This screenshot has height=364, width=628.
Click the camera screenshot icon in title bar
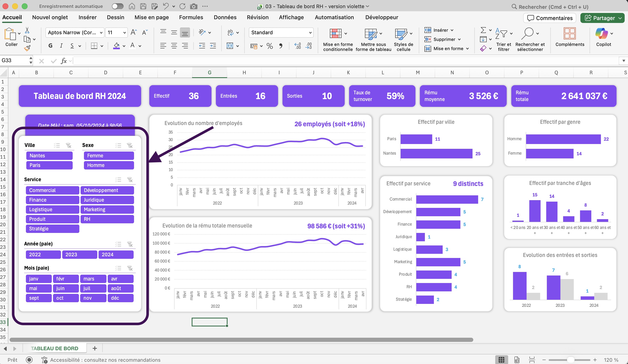(x=193, y=6)
